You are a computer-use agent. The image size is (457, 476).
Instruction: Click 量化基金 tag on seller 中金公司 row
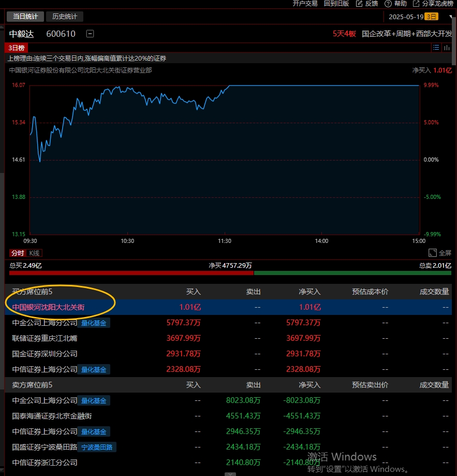(x=94, y=401)
